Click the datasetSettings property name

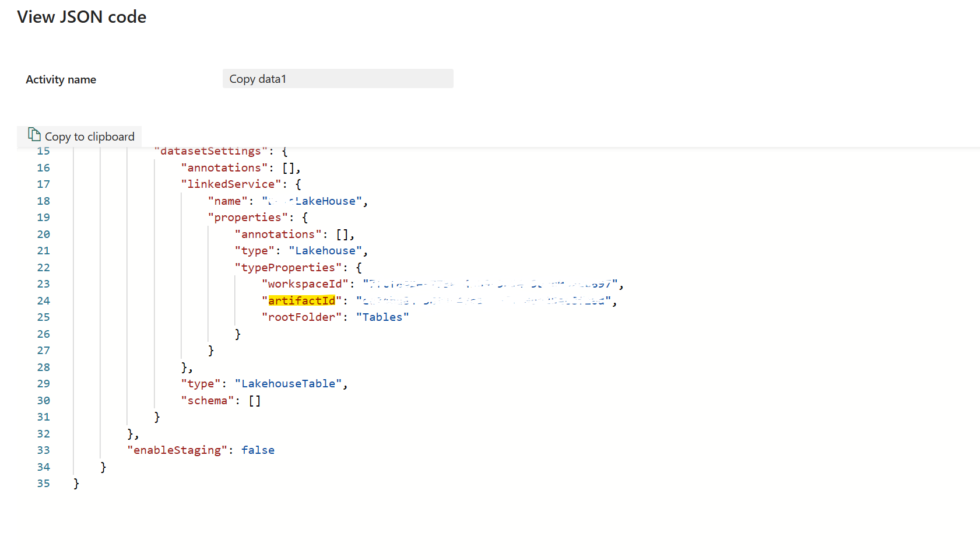[210, 150]
